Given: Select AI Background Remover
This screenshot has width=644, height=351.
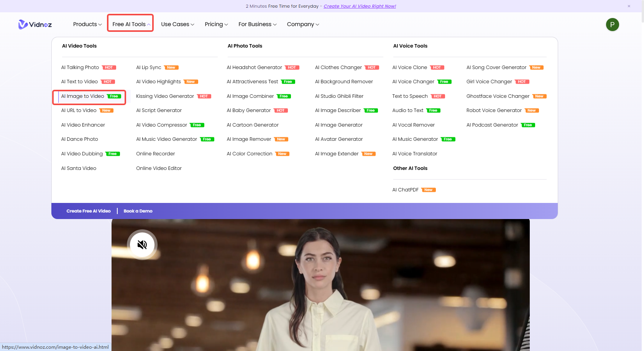Looking at the screenshot, I should pyautogui.click(x=344, y=82).
